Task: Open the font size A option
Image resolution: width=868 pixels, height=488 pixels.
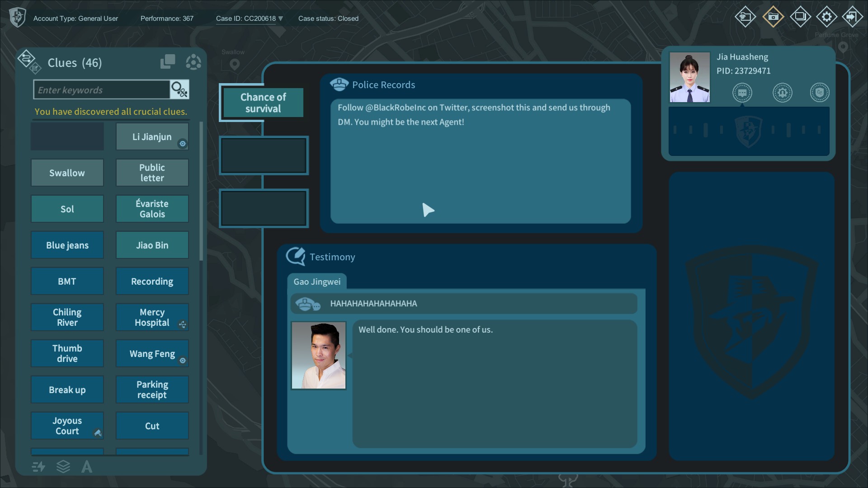Action: tap(87, 466)
